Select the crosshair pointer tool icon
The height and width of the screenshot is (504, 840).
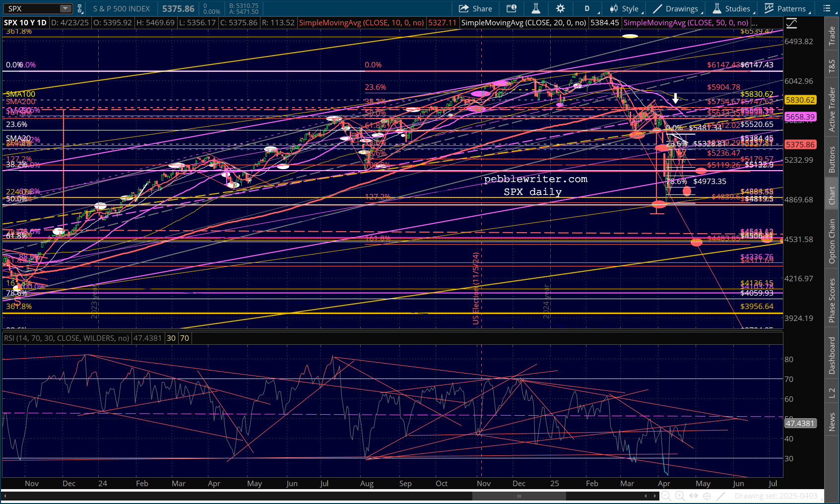click(707, 496)
